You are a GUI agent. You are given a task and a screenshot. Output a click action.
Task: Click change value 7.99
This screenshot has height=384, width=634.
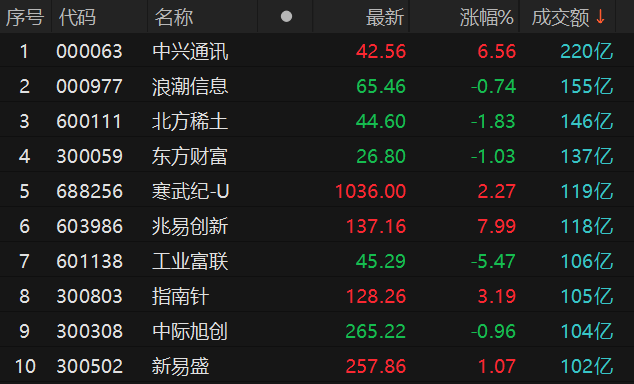click(x=497, y=226)
